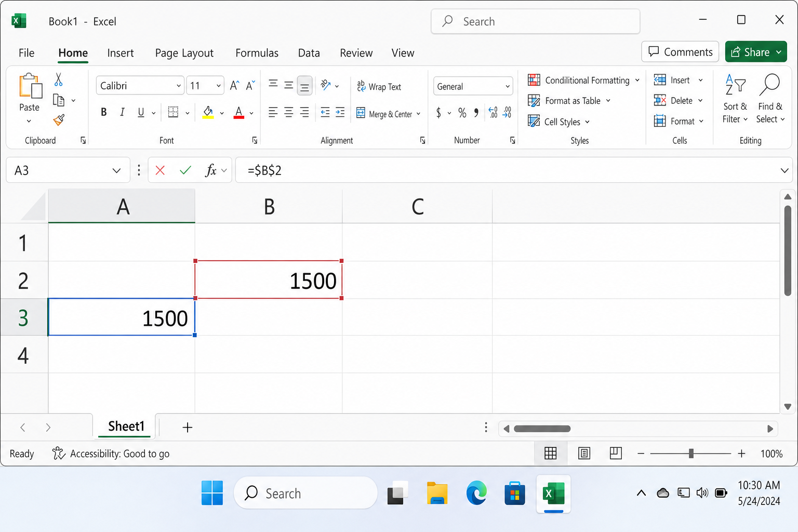This screenshot has height=532, width=798.
Task: Click the green Share button
Action: pyautogui.click(x=756, y=52)
